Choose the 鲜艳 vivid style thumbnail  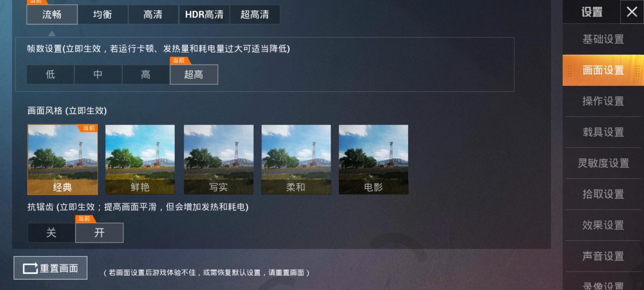coord(140,159)
